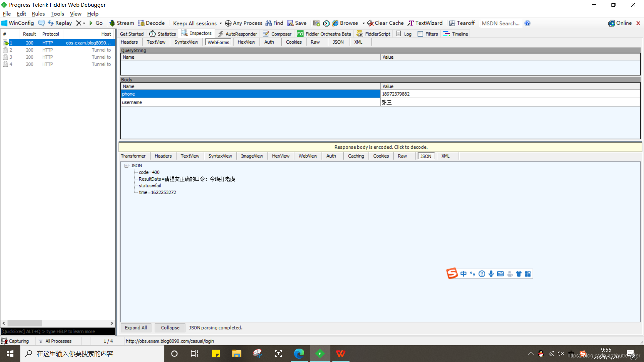Select response ImageView tab

(x=252, y=156)
